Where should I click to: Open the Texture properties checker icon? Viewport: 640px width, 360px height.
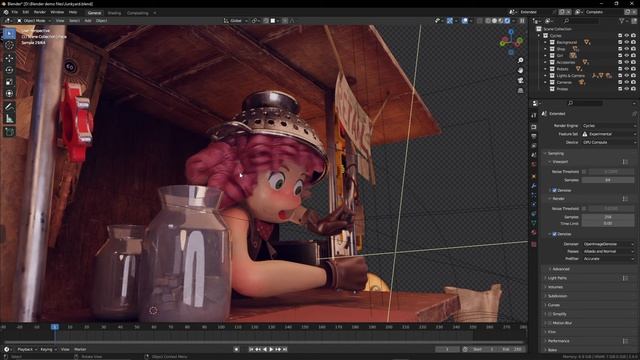pos(533,244)
